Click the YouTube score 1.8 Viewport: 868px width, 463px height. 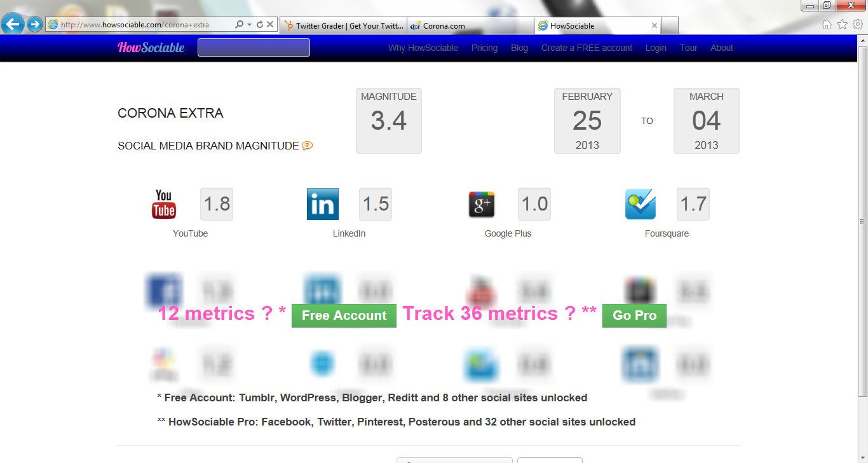pos(217,204)
